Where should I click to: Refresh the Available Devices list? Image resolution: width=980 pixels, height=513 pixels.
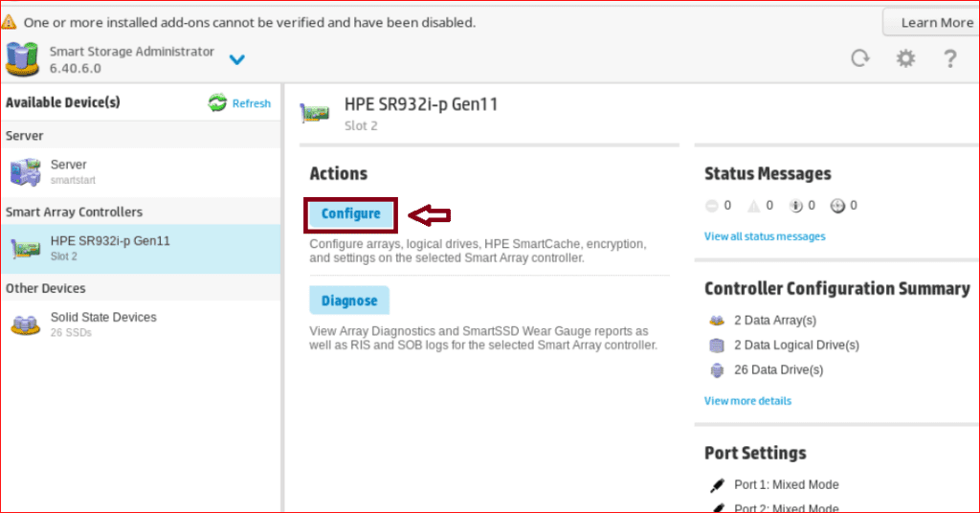[x=240, y=103]
